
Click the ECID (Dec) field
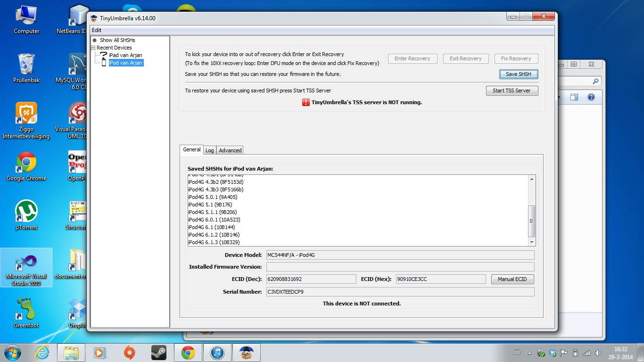pos(311,279)
